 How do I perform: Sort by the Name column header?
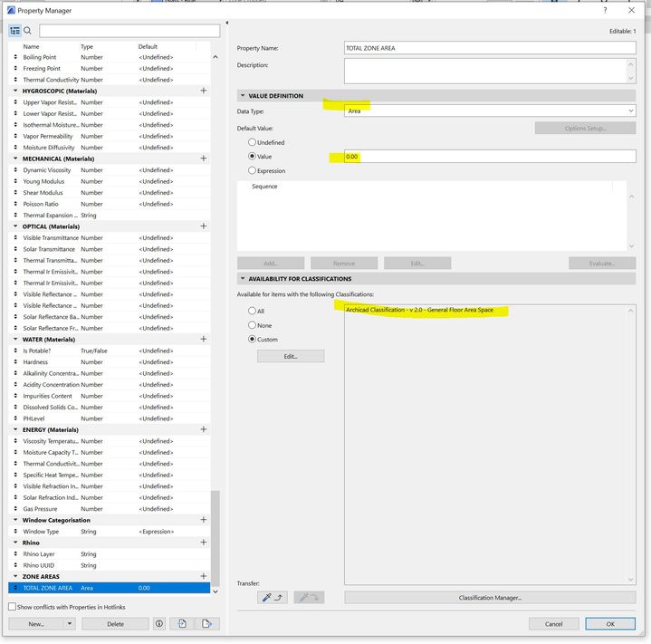[x=31, y=46]
